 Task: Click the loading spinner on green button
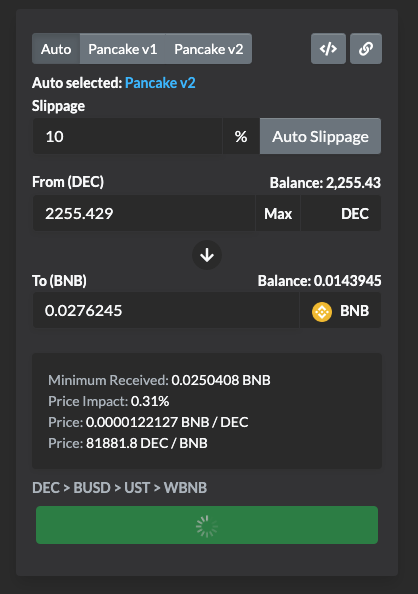click(x=207, y=526)
